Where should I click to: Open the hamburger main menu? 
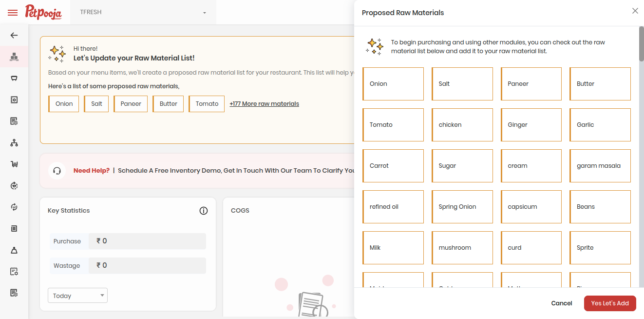point(13,12)
